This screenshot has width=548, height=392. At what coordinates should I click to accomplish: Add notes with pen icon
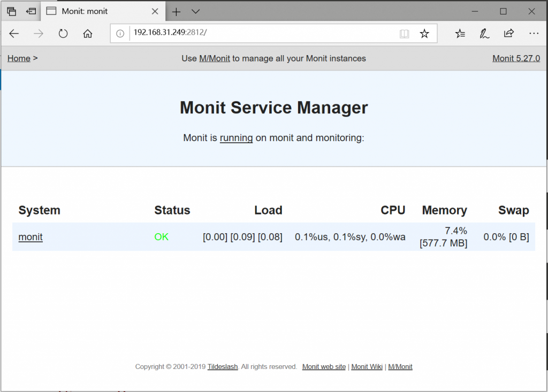[484, 34]
